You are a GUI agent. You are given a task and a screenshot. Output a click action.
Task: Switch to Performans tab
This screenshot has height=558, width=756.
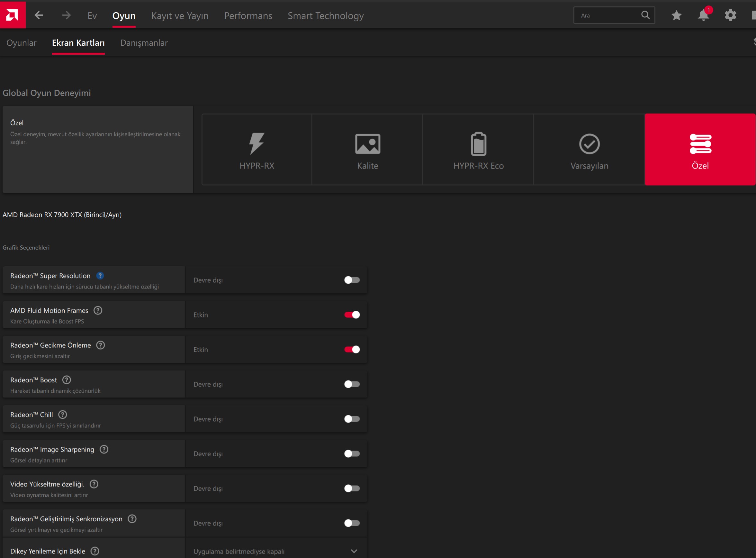pos(248,15)
